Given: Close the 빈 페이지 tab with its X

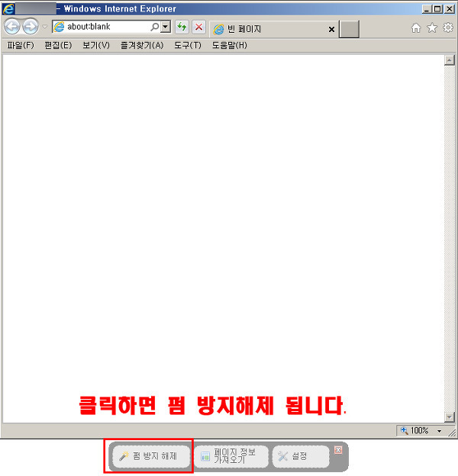Looking at the screenshot, I should pos(331,29).
